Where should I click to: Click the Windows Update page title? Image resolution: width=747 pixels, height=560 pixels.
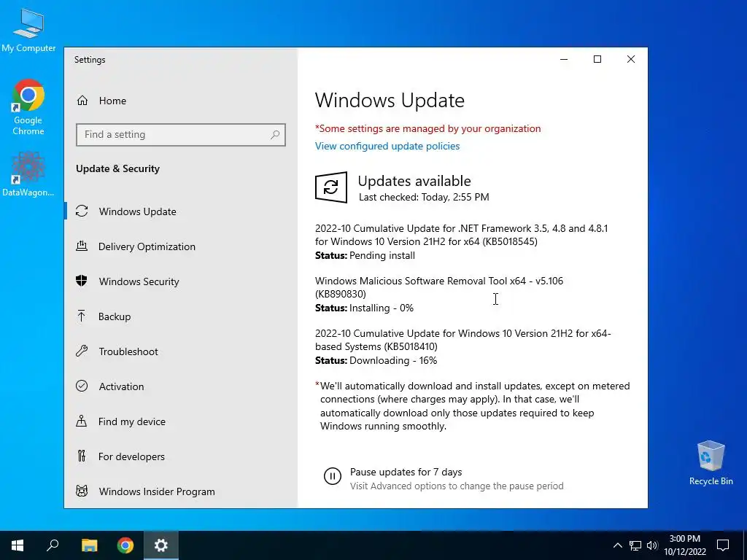(390, 100)
